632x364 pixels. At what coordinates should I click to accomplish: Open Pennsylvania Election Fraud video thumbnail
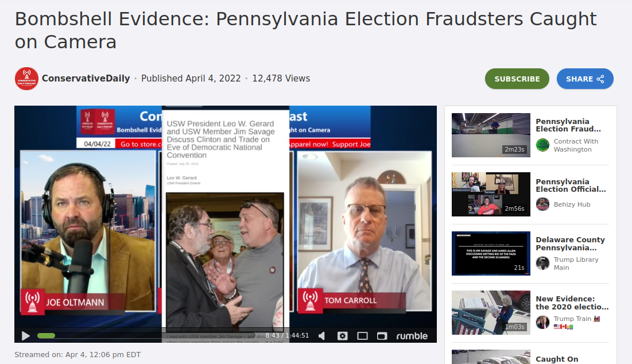pyautogui.click(x=491, y=135)
